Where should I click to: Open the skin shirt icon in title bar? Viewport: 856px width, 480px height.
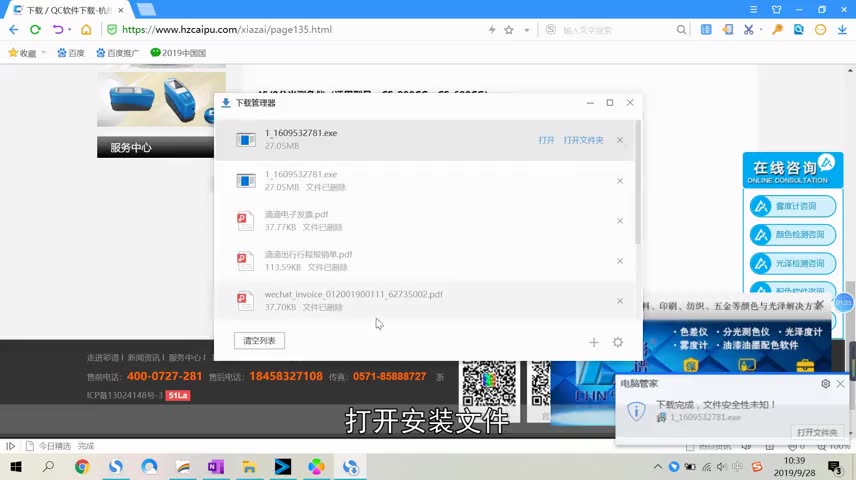(x=776, y=9)
